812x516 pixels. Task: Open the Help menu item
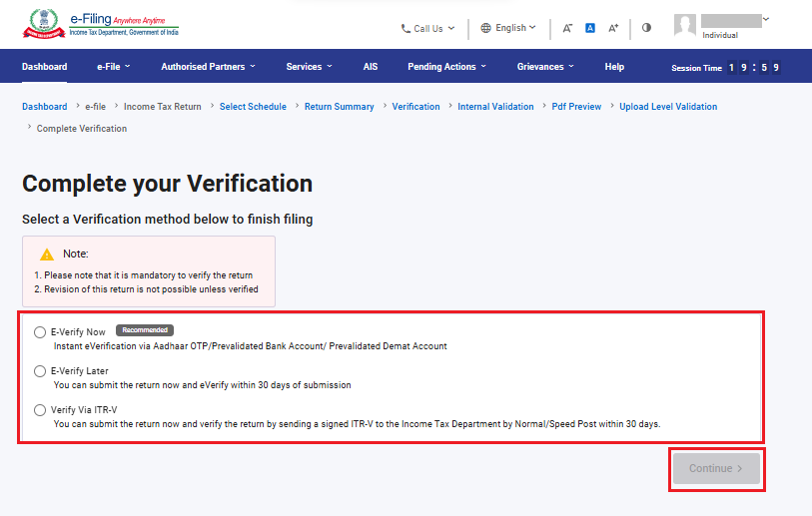click(614, 67)
